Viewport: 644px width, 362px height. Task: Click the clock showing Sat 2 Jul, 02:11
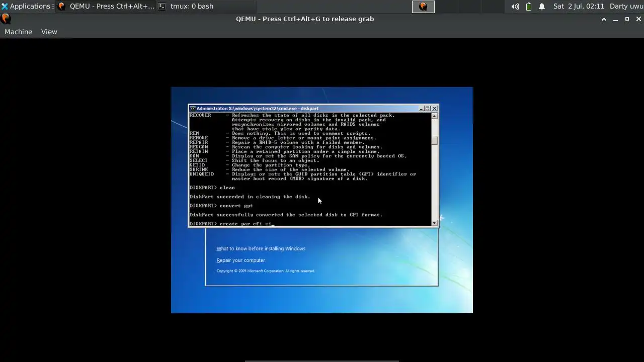pos(579,7)
